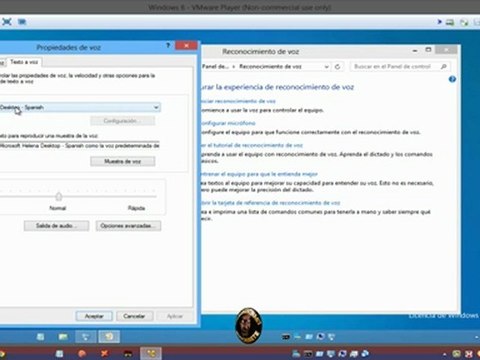Click the voice preview text field

79,146
